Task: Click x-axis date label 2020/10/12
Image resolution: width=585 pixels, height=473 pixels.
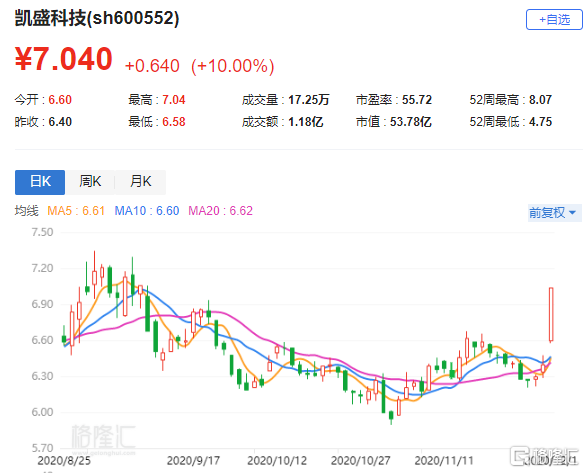Action: coord(277,461)
